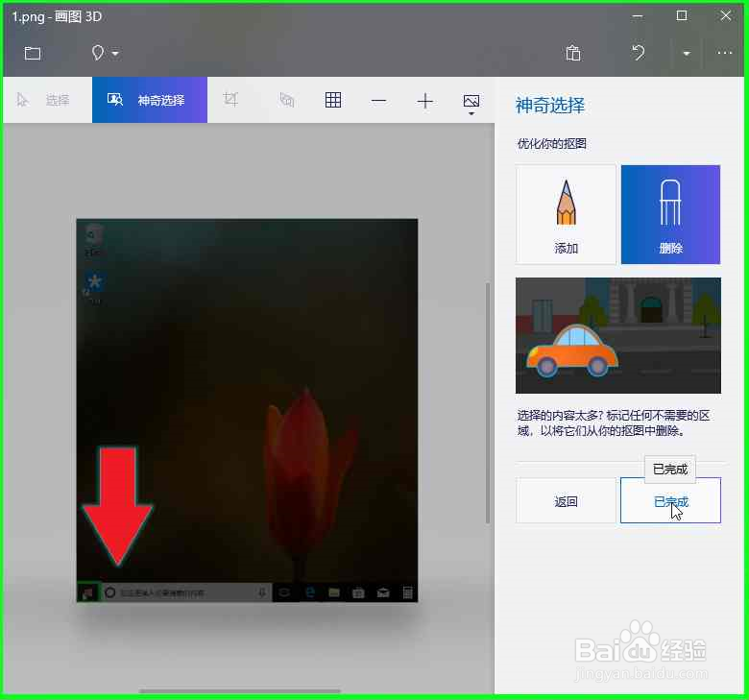Image resolution: width=749 pixels, height=700 pixels.
Task: Toggle the grid view icon
Action: [333, 100]
